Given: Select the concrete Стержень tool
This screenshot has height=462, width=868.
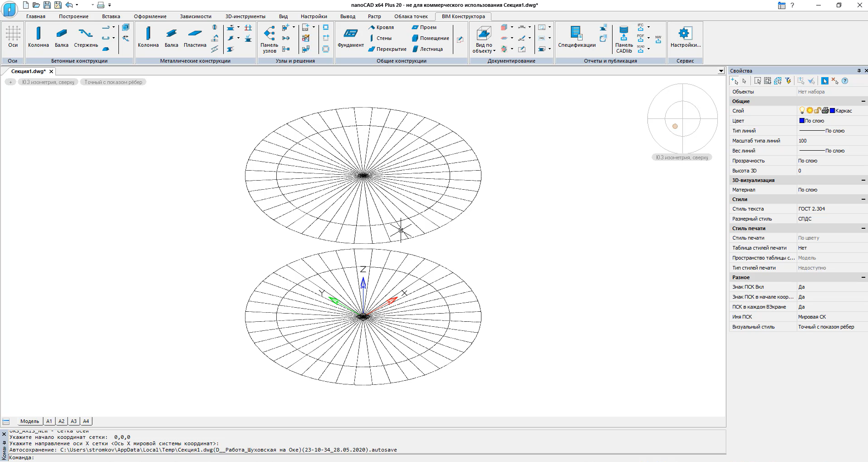Looking at the screenshot, I should (86, 36).
